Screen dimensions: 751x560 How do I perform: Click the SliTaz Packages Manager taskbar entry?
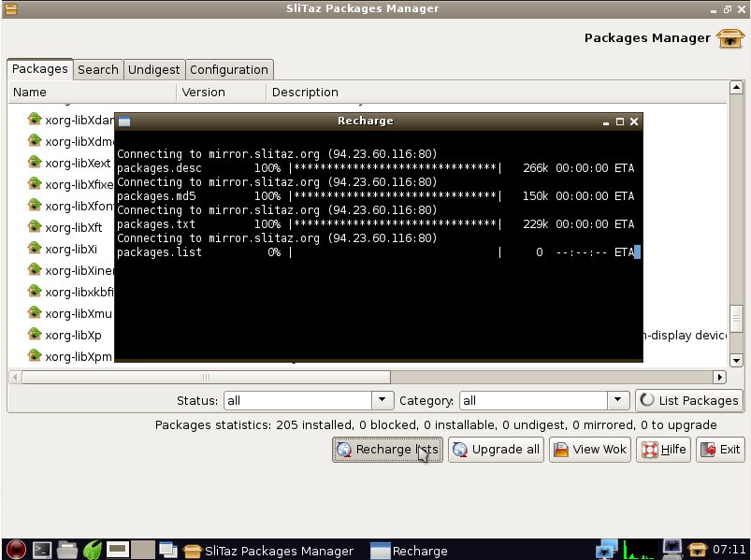tap(268, 551)
